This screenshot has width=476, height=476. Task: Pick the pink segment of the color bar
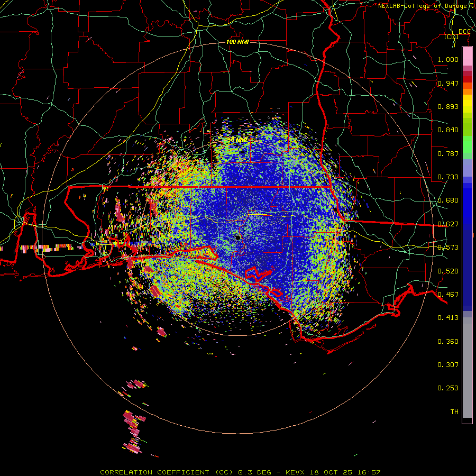click(467, 57)
